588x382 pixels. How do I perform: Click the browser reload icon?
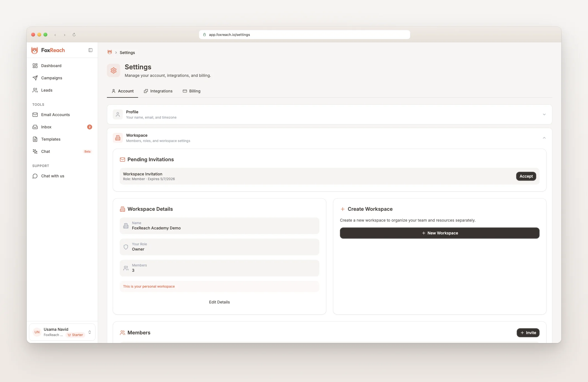pyautogui.click(x=74, y=35)
